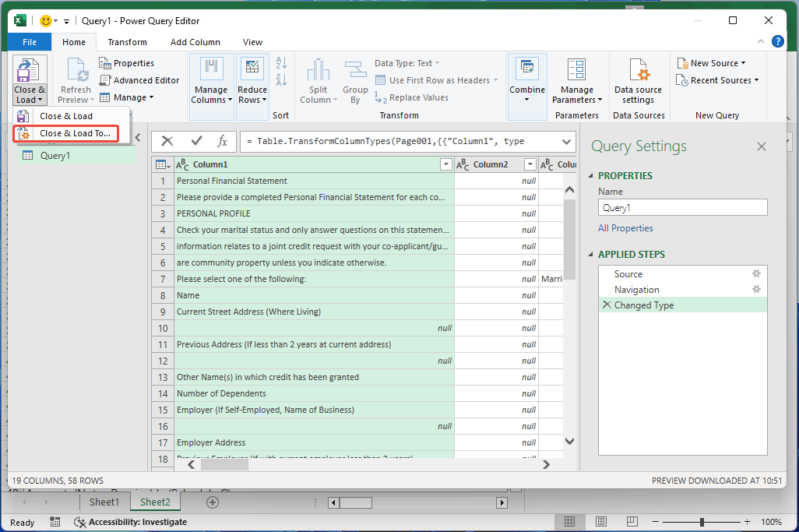Viewport: 799px width, 532px height.
Task: Switch to the Transform ribbon tab
Action: [x=127, y=41]
